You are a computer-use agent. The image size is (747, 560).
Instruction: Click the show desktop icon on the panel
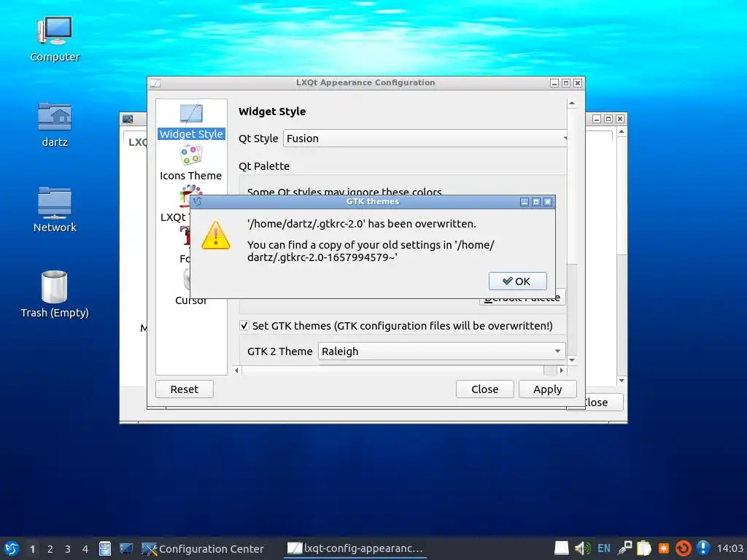click(126, 548)
